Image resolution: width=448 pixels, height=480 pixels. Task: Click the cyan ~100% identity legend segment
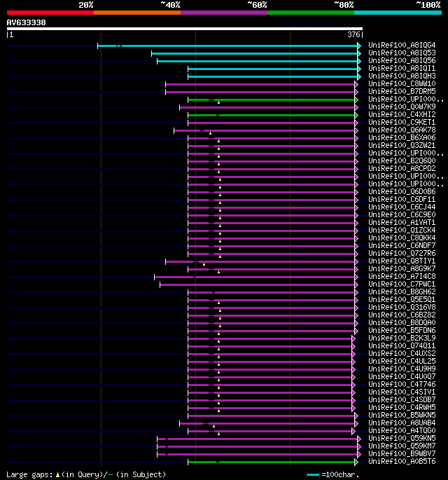pos(398,13)
